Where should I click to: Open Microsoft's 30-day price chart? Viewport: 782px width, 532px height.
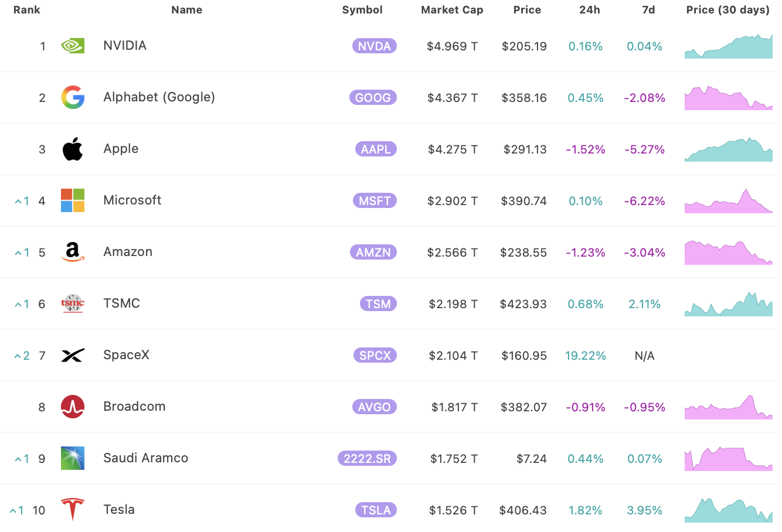point(729,201)
